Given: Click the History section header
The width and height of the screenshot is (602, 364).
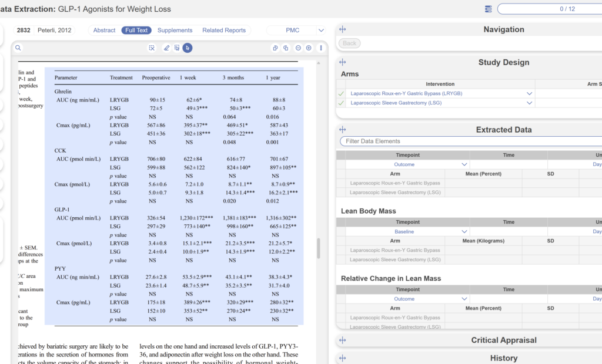Looking at the screenshot, I should pyautogui.click(x=504, y=358).
